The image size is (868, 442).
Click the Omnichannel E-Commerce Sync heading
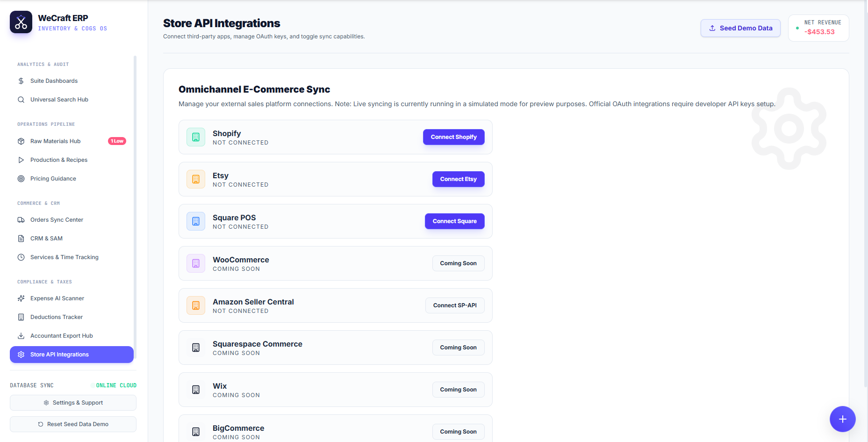pos(254,89)
